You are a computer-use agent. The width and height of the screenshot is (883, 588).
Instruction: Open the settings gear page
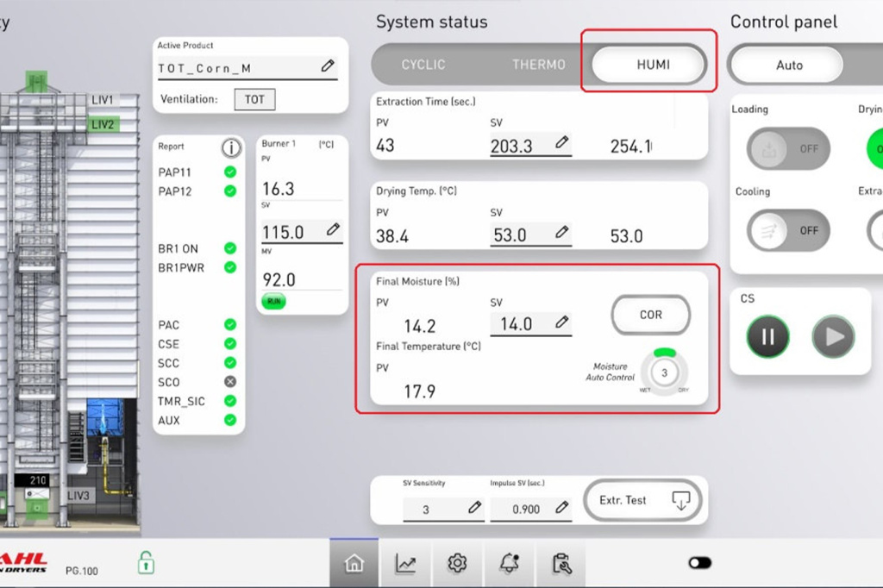pyautogui.click(x=457, y=564)
